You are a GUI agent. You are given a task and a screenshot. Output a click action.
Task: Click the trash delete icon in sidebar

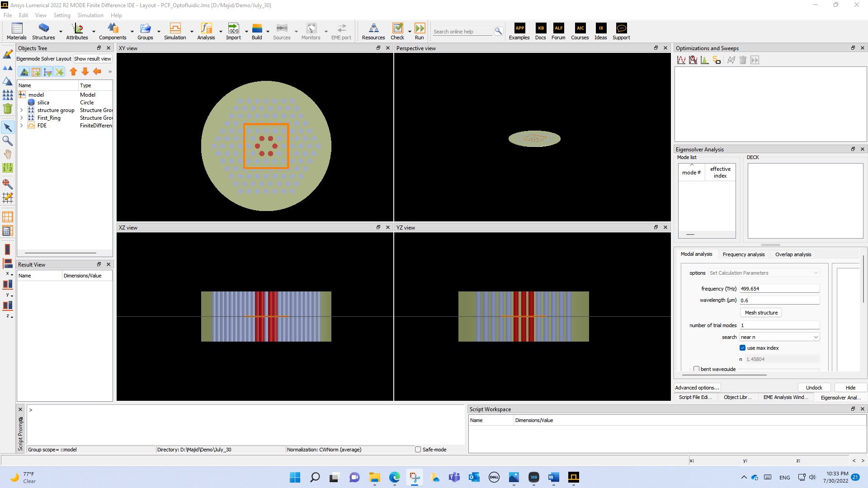[8, 108]
